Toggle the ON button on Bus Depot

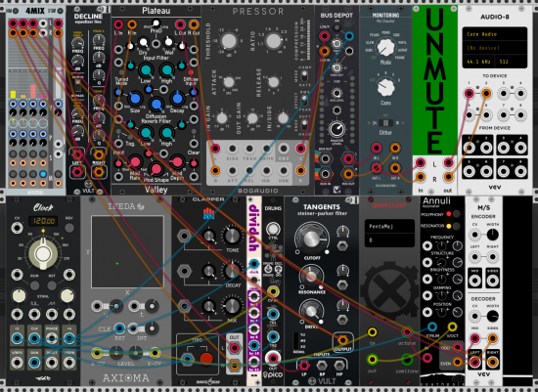click(x=336, y=28)
